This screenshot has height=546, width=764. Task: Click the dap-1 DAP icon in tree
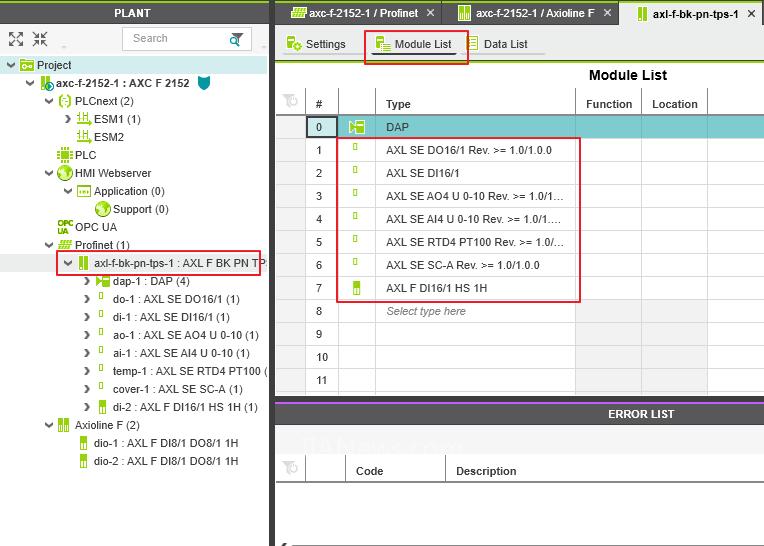point(103,281)
